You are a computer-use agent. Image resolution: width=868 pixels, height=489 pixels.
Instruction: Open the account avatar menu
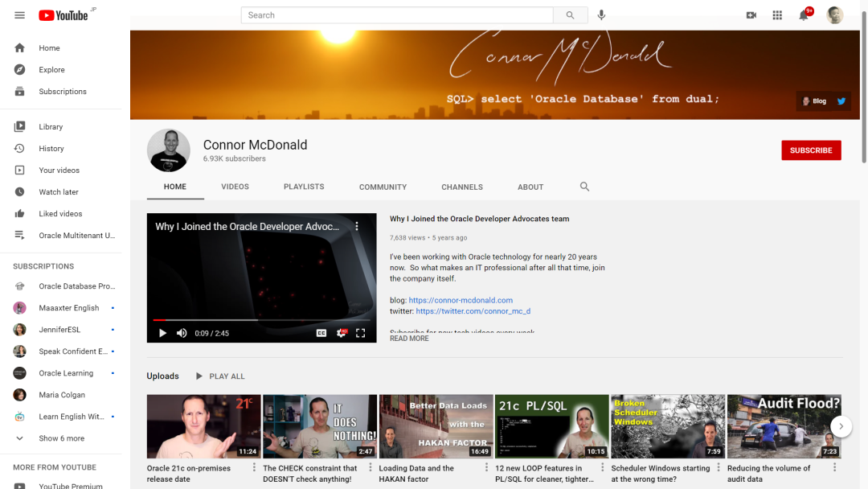point(835,15)
